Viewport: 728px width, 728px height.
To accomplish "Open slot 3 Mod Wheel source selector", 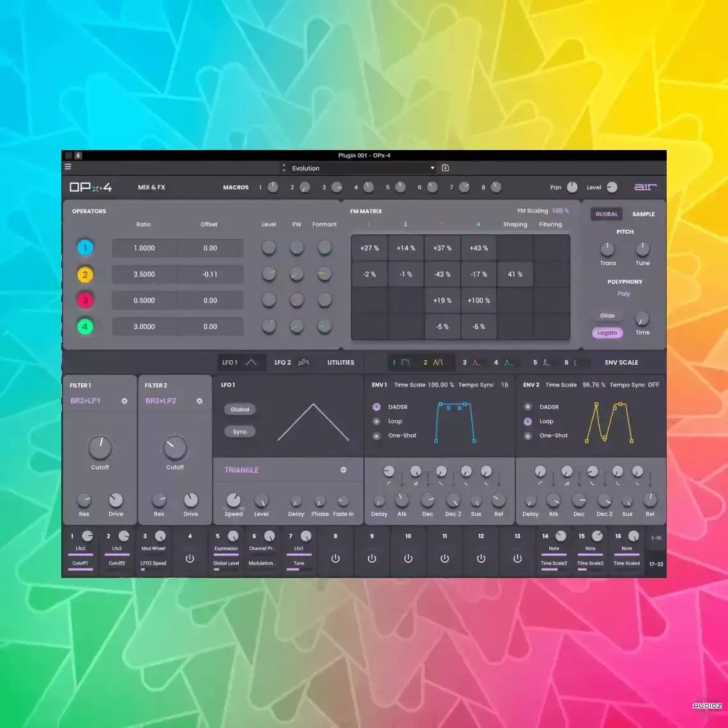I will pyautogui.click(x=153, y=549).
